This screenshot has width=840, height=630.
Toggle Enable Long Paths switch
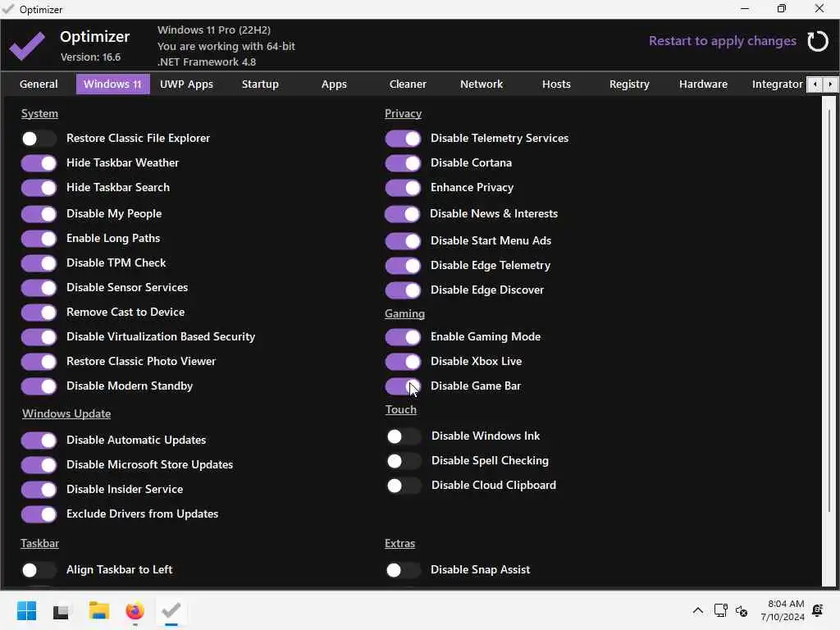pyautogui.click(x=39, y=239)
